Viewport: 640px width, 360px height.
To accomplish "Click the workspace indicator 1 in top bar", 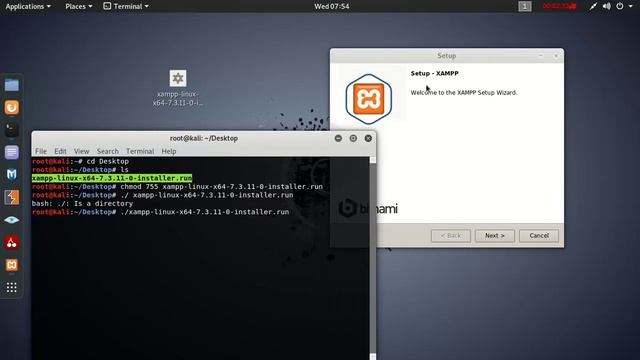I will coord(525,6).
